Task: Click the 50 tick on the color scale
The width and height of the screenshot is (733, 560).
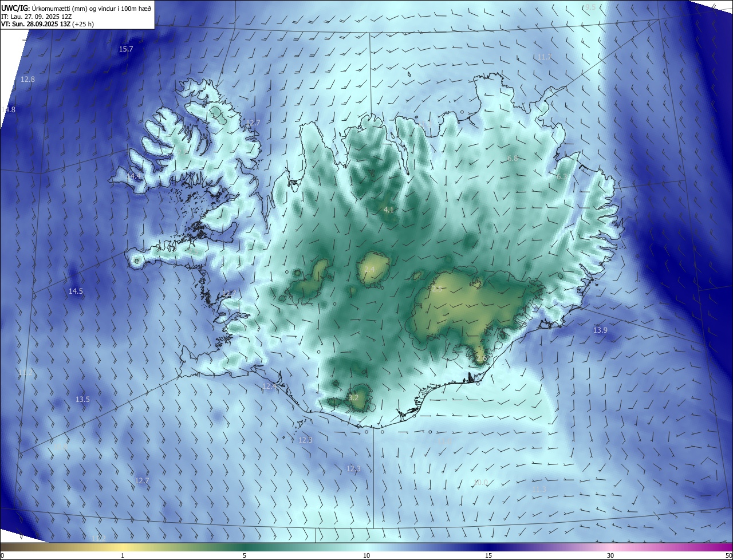Action: (728, 555)
